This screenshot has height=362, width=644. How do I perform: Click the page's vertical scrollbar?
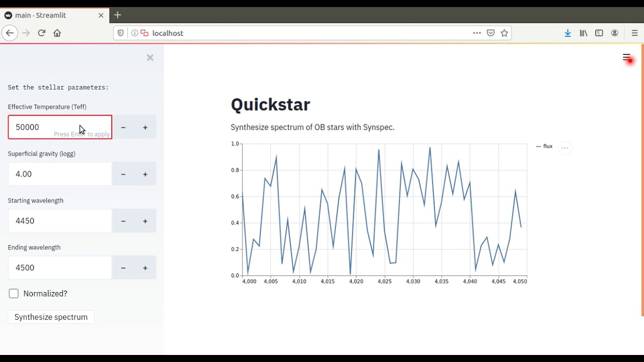[642, 180]
